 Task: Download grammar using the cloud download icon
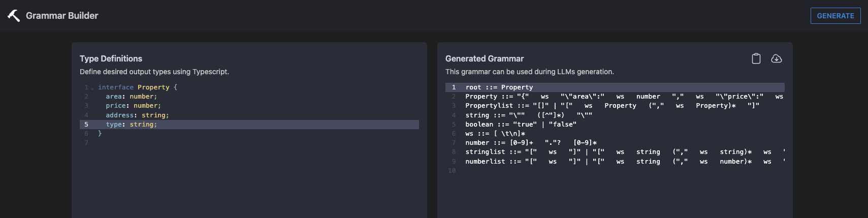[x=777, y=58]
